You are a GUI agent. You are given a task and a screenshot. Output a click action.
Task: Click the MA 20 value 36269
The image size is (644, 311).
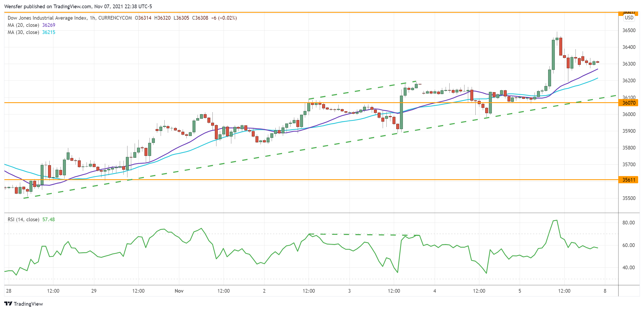tap(49, 25)
